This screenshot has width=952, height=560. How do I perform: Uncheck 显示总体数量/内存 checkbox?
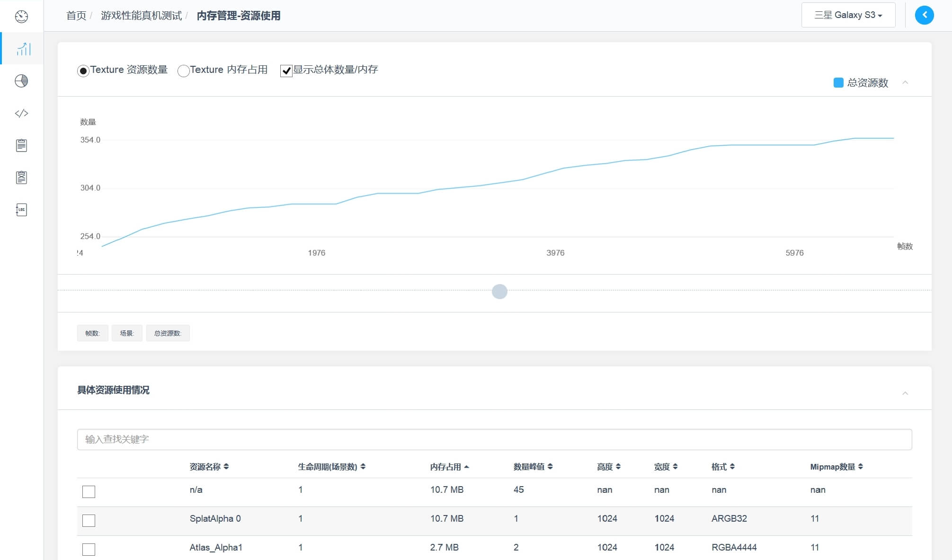coord(286,71)
